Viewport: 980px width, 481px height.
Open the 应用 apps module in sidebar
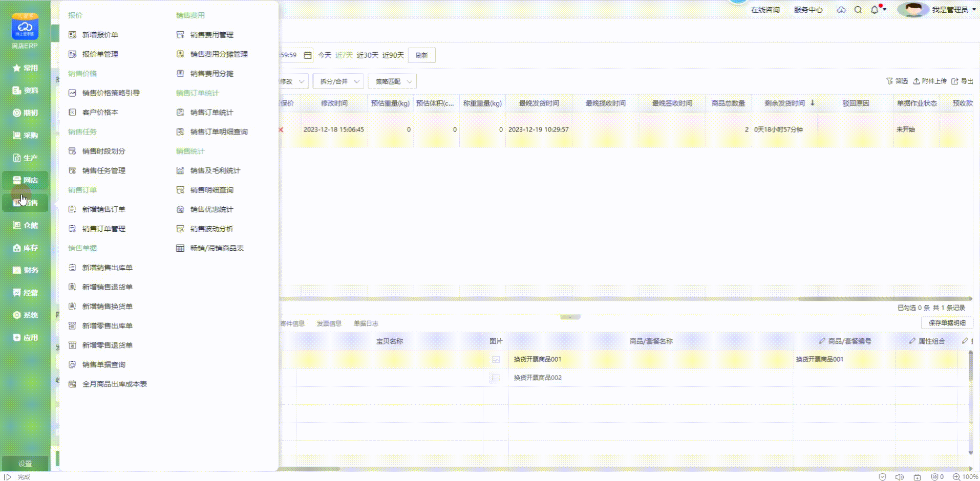[x=25, y=338]
